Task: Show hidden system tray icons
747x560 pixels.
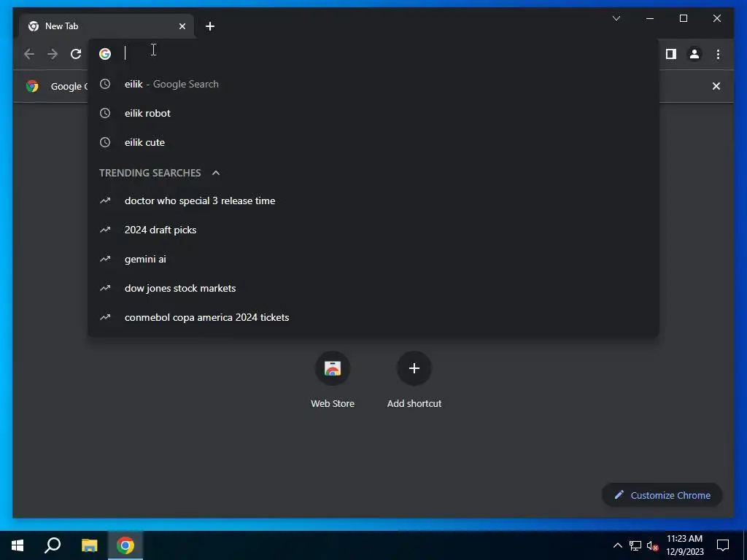Action: [617, 545]
